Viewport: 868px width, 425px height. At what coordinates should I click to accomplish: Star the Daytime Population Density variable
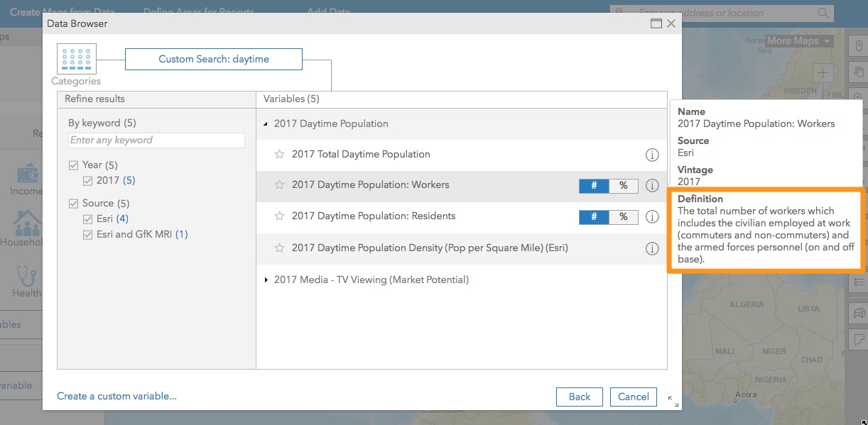279,248
